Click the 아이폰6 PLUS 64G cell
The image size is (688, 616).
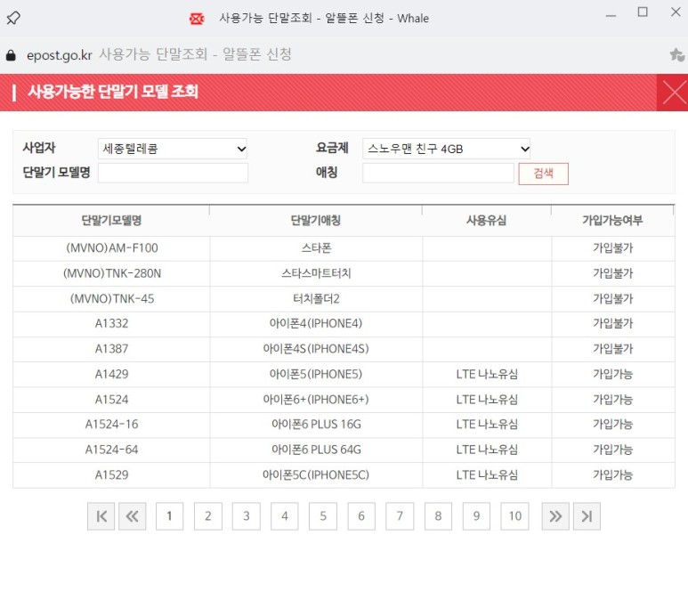click(x=316, y=450)
